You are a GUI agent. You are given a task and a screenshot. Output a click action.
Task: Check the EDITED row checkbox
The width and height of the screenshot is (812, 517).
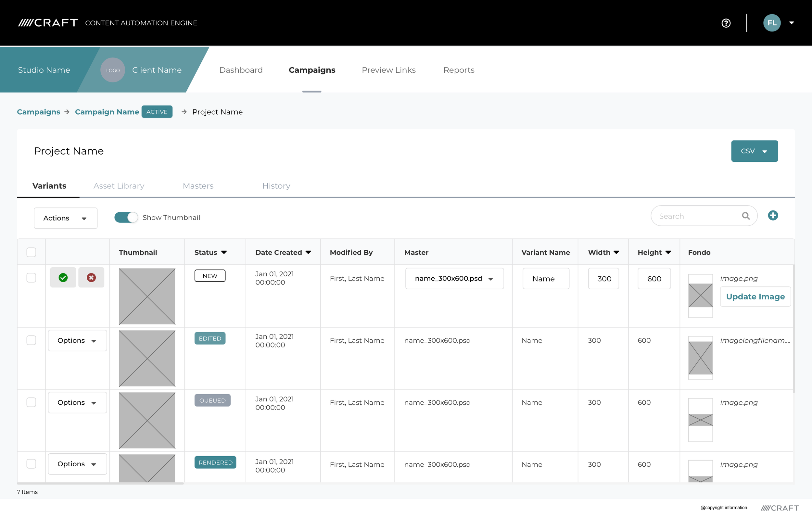[32, 340]
